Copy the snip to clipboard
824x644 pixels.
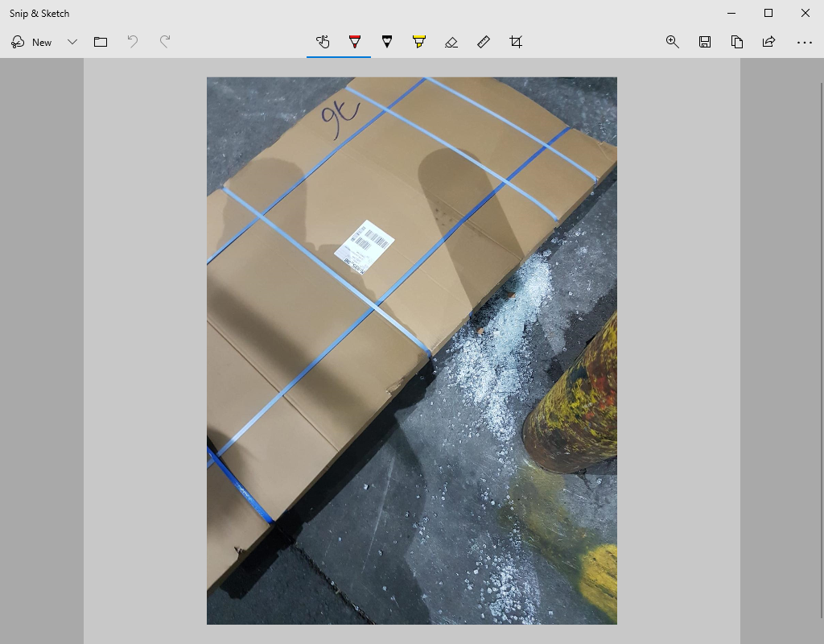click(737, 42)
